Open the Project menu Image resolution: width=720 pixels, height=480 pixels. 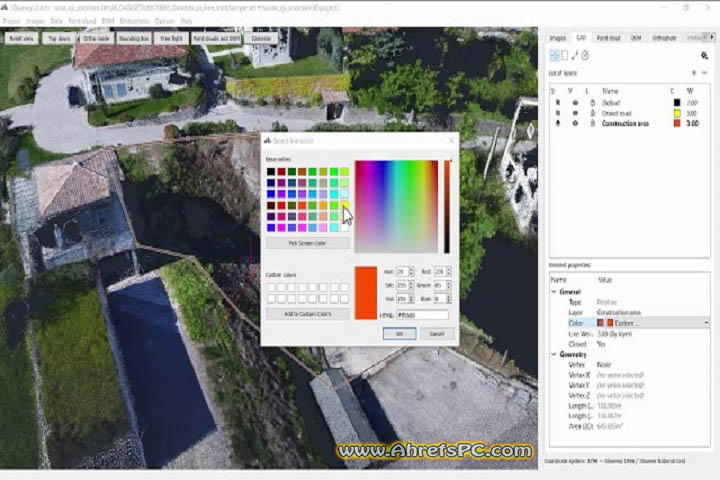pyautogui.click(x=11, y=21)
